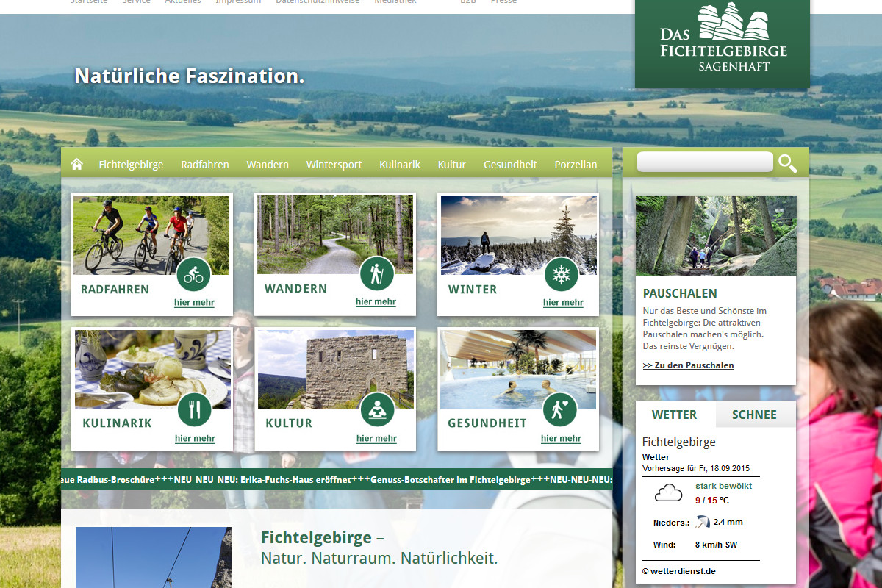Click the GESUNDHEIT card heading

tap(487, 423)
